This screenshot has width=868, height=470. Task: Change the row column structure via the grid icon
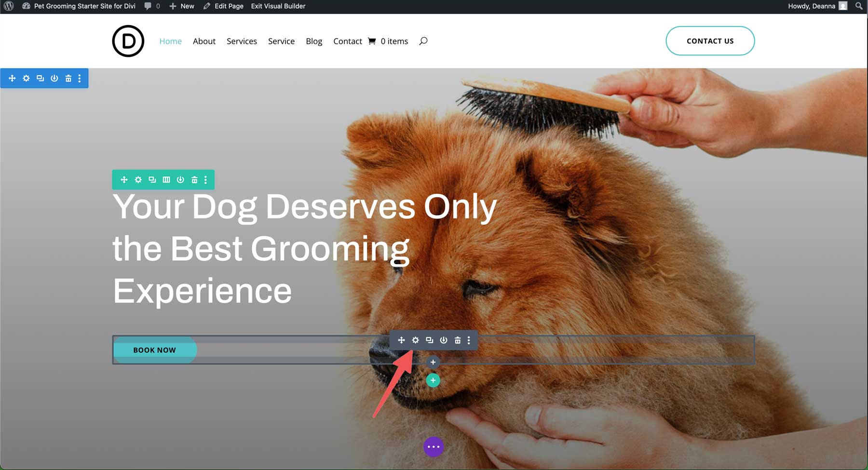tap(166, 179)
